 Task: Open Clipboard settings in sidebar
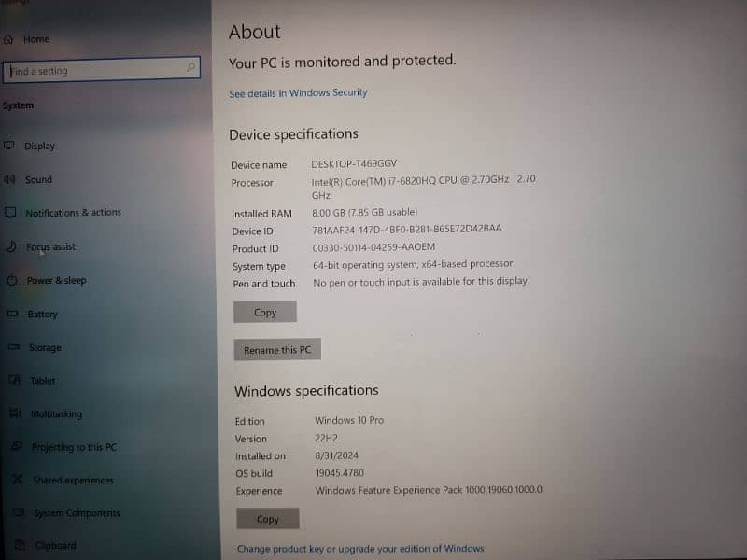(x=56, y=546)
